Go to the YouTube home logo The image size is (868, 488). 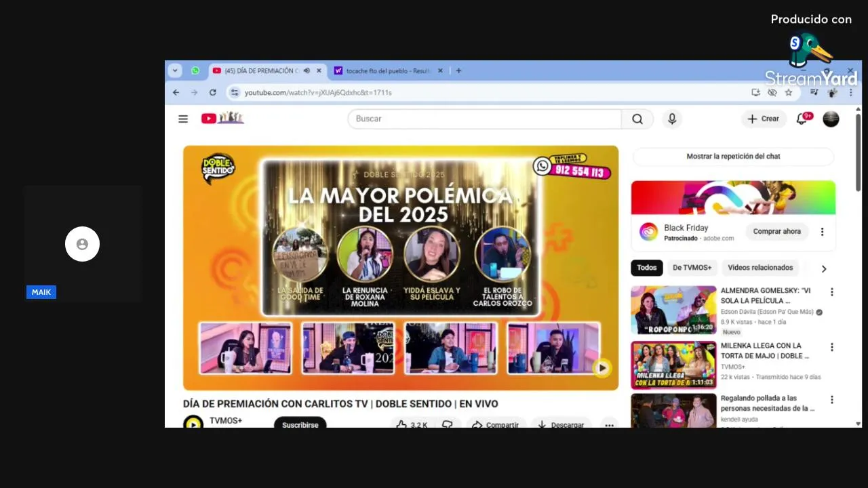pyautogui.click(x=222, y=118)
